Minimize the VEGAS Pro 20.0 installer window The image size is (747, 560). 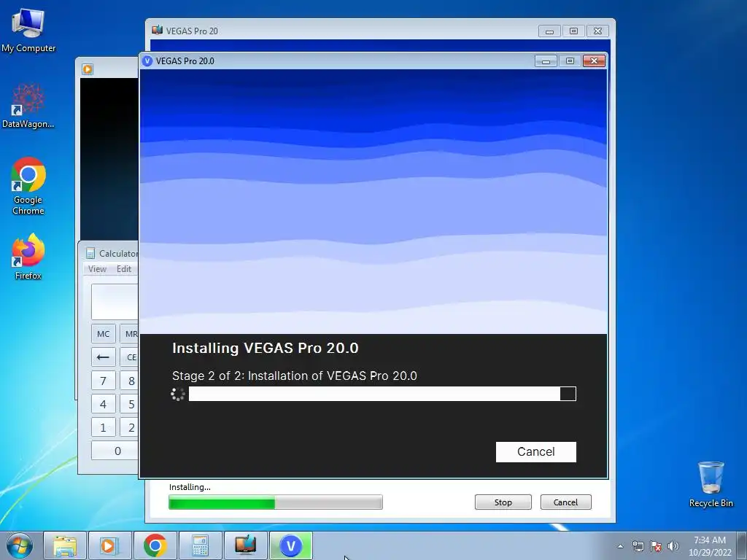click(546, 61)
